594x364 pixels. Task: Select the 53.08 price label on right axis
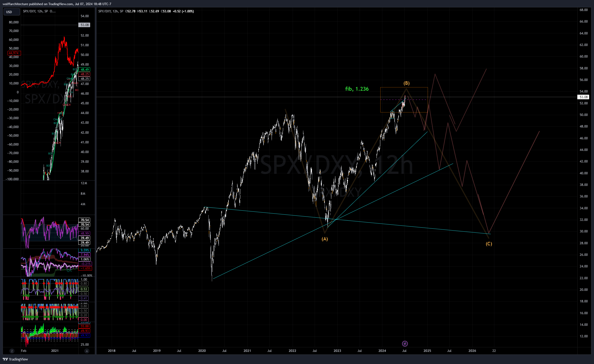pos(584,97)
